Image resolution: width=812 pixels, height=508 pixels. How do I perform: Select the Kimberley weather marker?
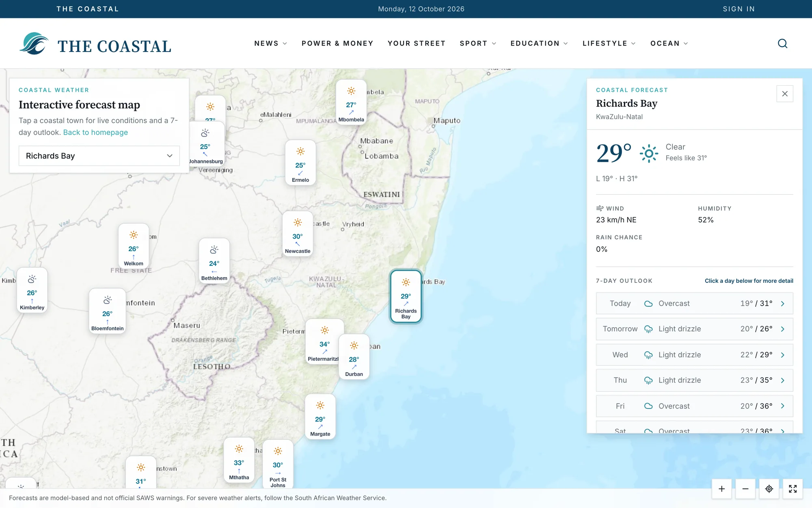point(32,290)
